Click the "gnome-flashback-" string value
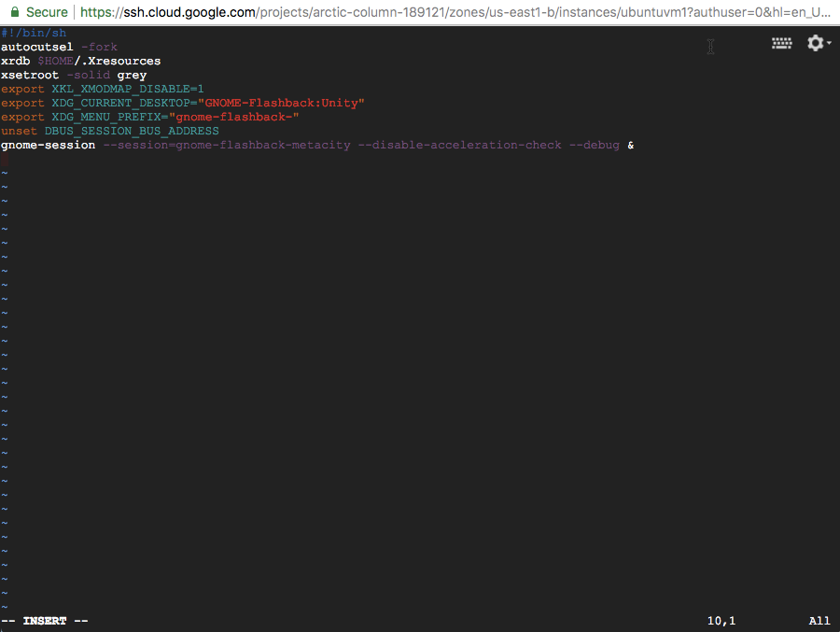This screenshot has height=632, width=840. click(234, 117)
